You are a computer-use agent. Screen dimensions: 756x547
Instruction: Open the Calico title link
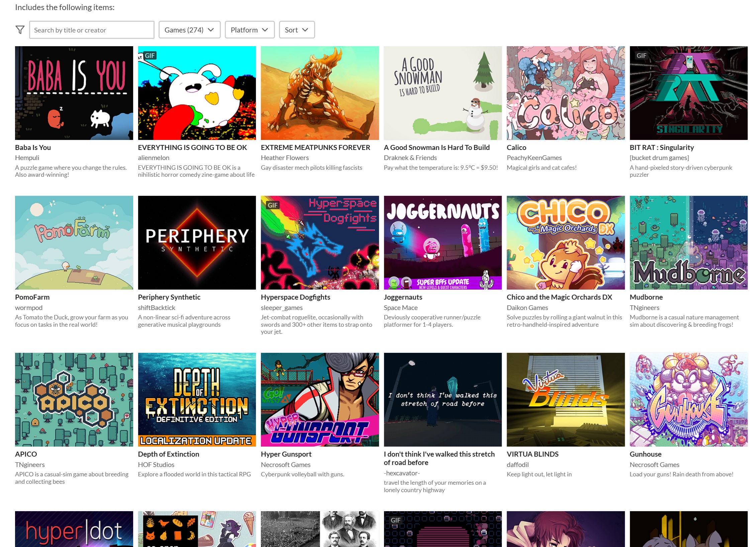516,147
